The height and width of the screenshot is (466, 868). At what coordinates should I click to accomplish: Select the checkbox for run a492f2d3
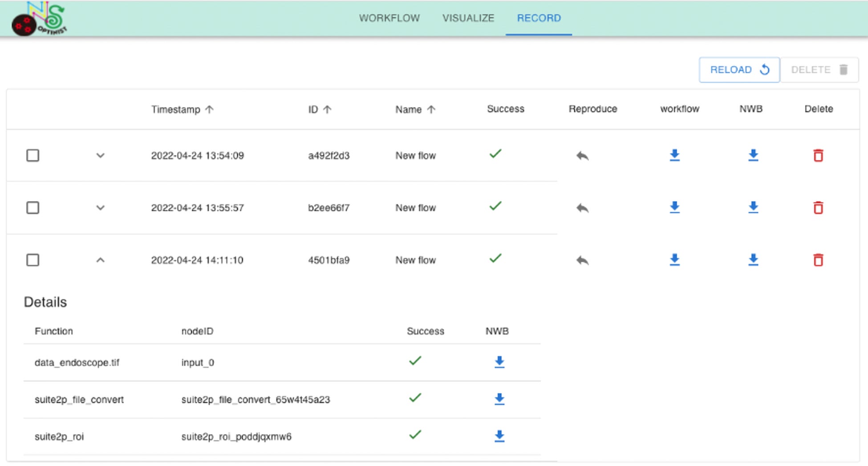33,156
